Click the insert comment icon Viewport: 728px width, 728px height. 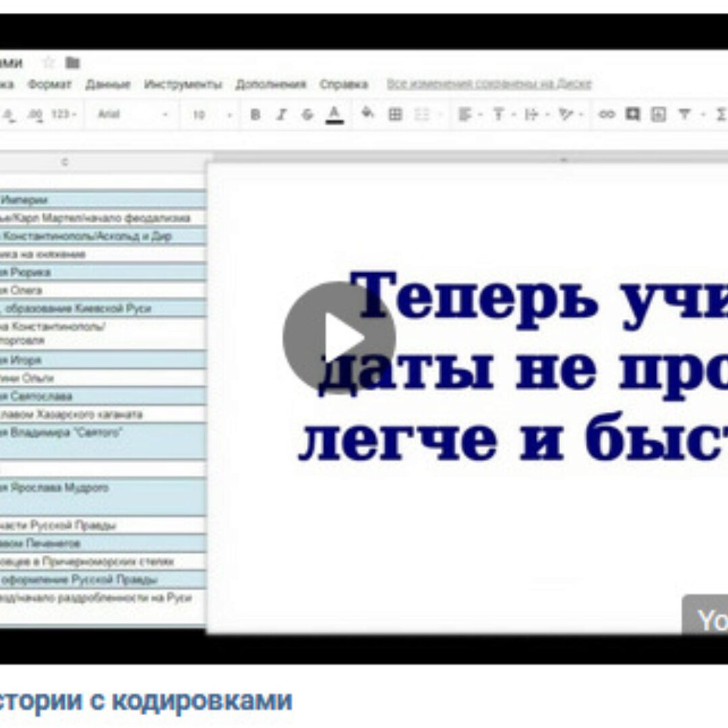(632, 115)
